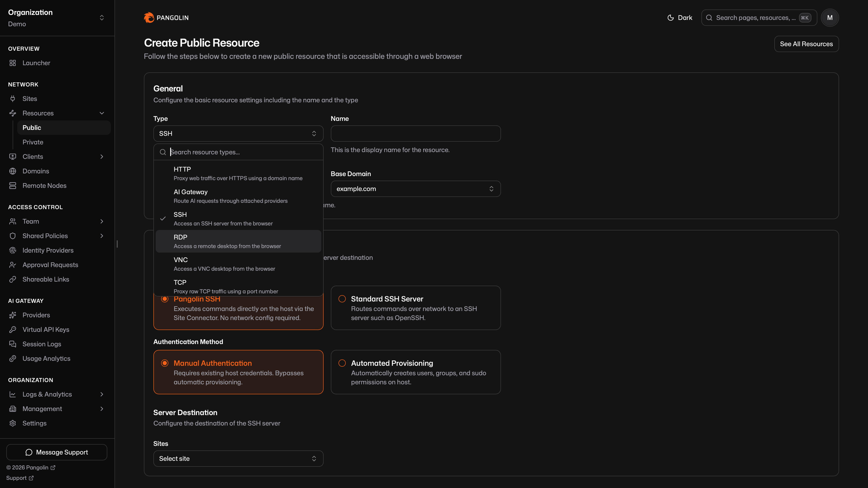
Task: Click the Session Logs chat icon
Action: click(12, 344)
